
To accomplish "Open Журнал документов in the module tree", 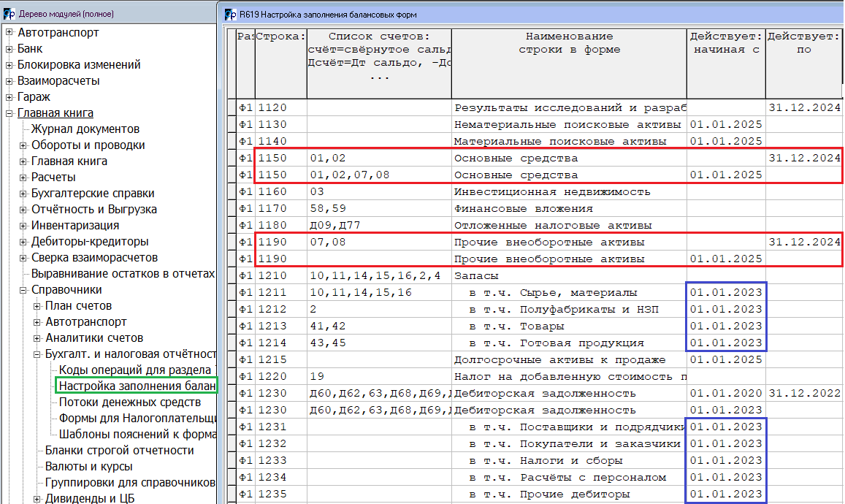I will click(x=85, y=129).
